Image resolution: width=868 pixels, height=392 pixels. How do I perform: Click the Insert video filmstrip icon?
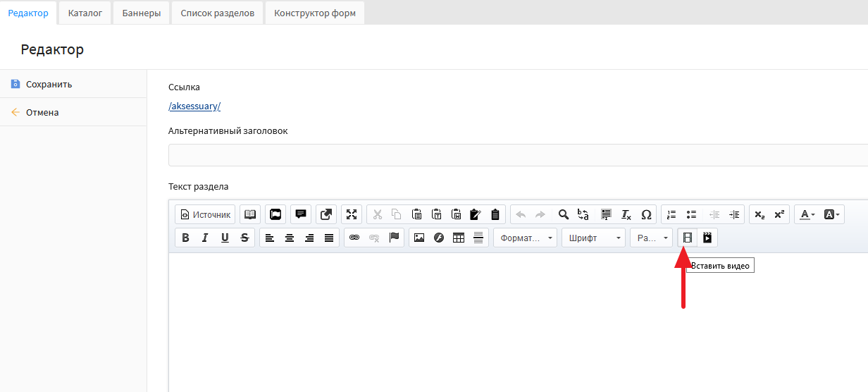point(687,238)
